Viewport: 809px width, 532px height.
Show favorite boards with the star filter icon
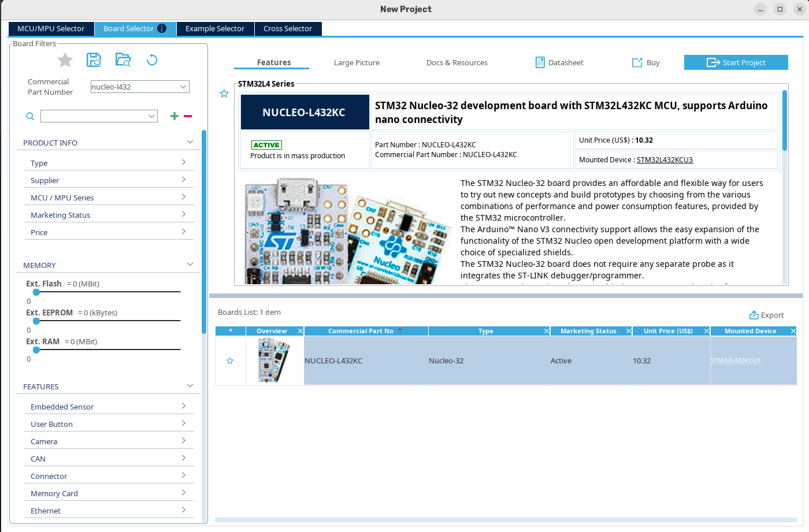coord(65,60)
